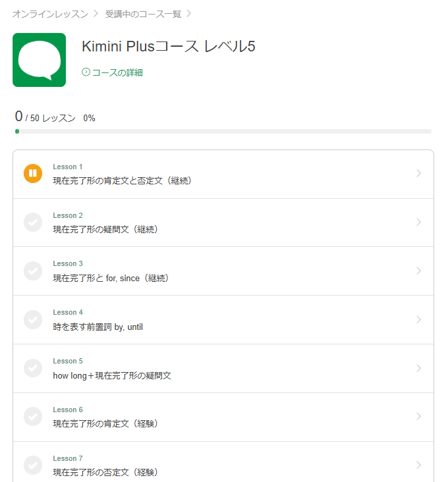The height and width of the screenshot is (482, 448).
Task: Open the コースの詳細 link
Action: [x=117, y=72]
